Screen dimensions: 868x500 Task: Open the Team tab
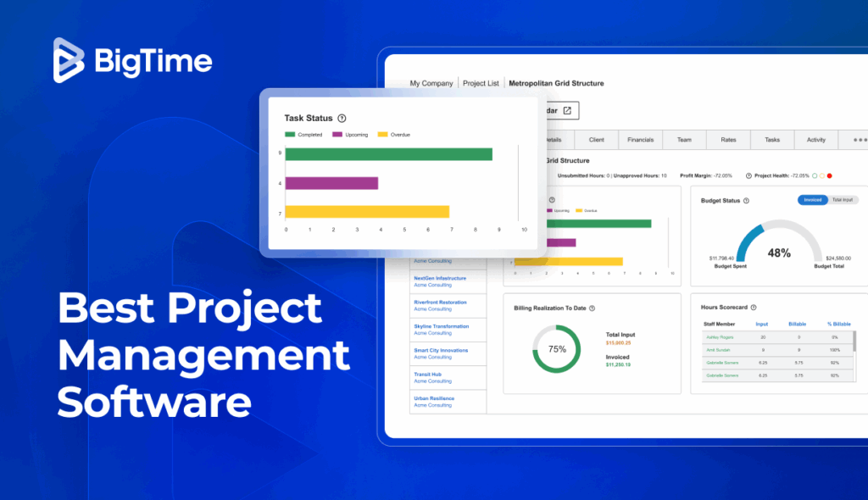click(x=684, y=140)
